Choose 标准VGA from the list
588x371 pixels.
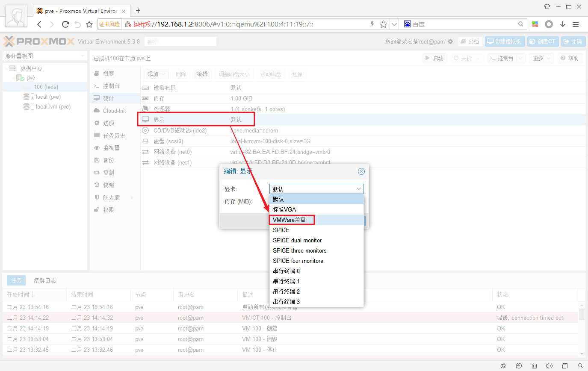click(316, 209)
